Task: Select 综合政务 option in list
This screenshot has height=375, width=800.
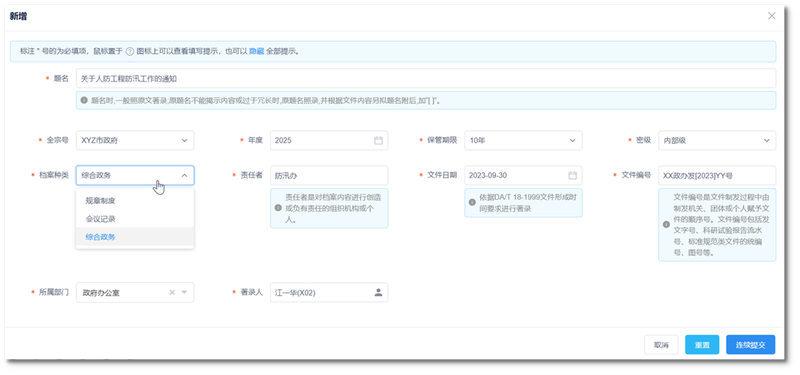Action: click(135, 237)
